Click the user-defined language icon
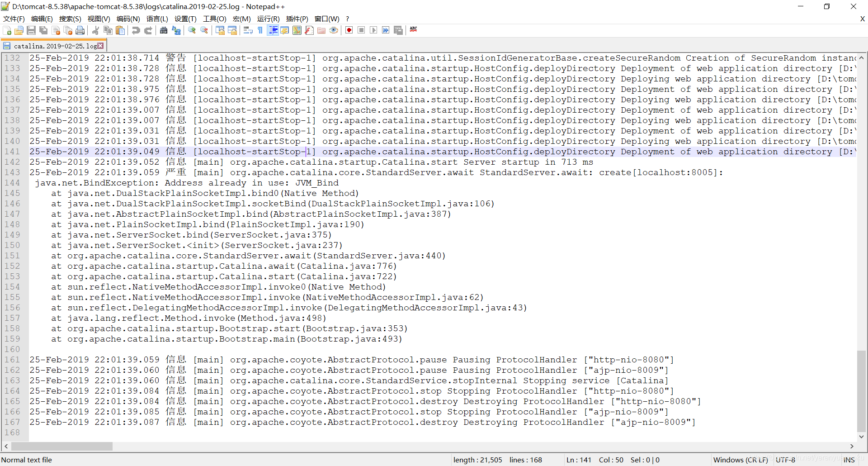Image resolution: width=868 pixels, height=466 pixels. (285, 30)
